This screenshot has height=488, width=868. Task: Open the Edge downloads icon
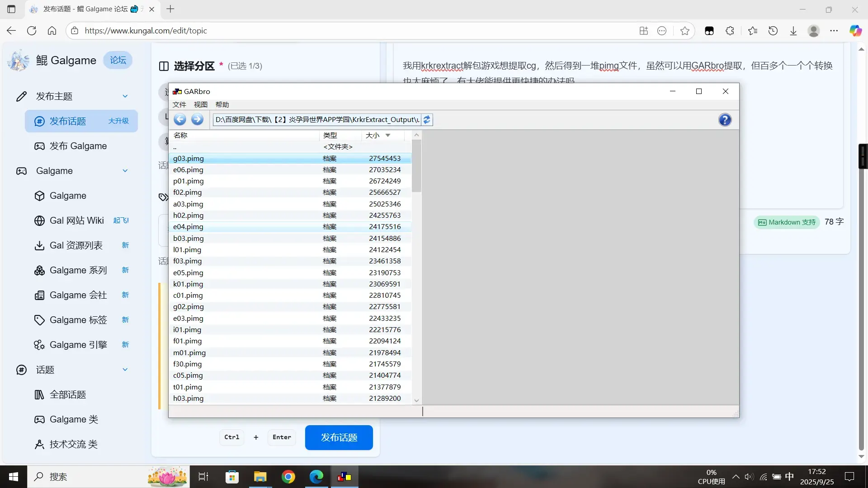pos(793,31)
